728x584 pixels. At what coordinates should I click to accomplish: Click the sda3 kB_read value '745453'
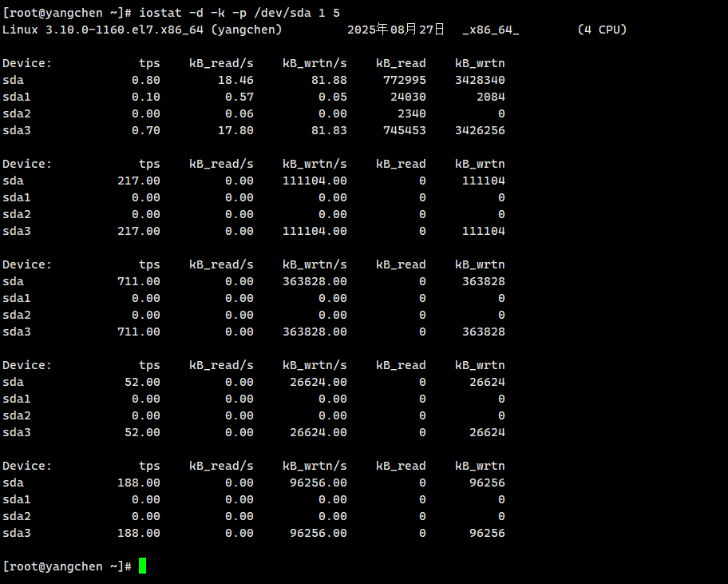pos(405,130)
